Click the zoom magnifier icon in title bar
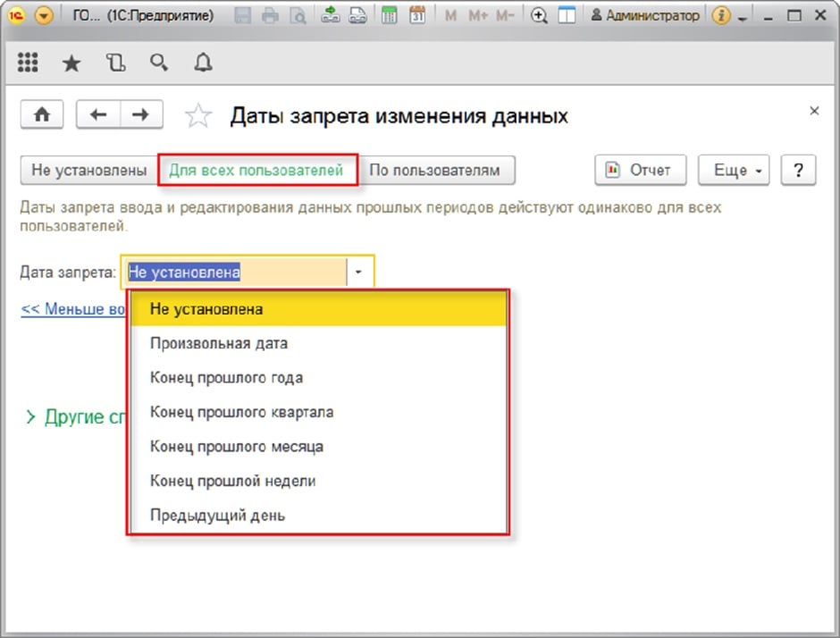840x638 pixels. [539, 16]
